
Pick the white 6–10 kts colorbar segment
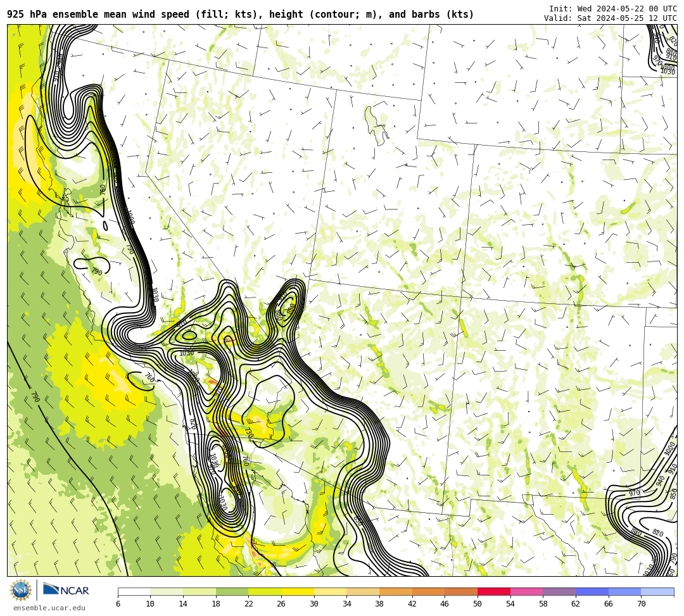pyautogui.click(x=134, y=591)
